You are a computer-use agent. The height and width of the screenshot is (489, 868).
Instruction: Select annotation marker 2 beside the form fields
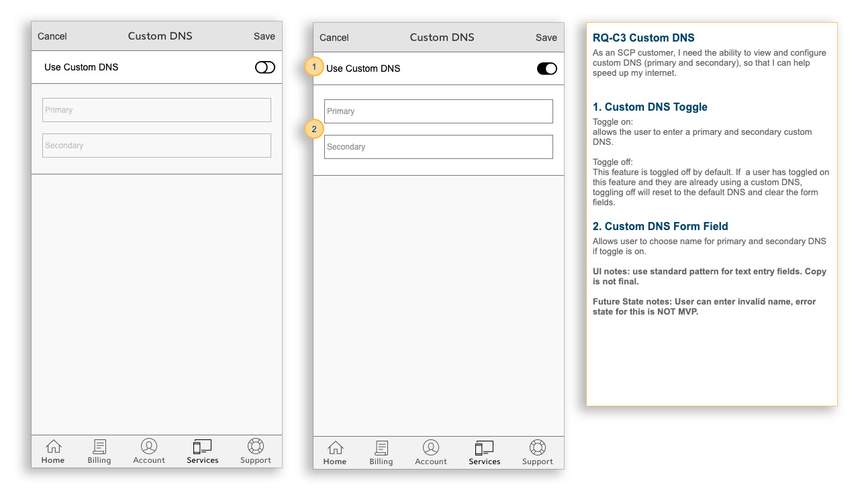point(314,129)
